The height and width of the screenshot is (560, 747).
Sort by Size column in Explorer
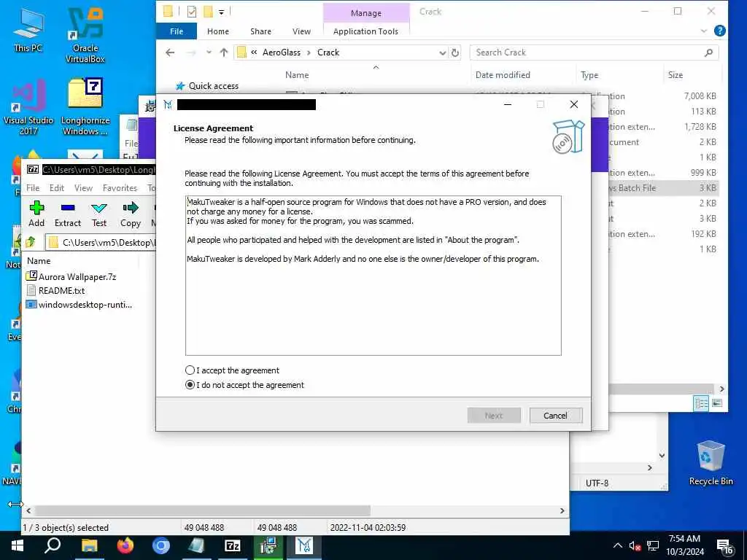[675, 75]
